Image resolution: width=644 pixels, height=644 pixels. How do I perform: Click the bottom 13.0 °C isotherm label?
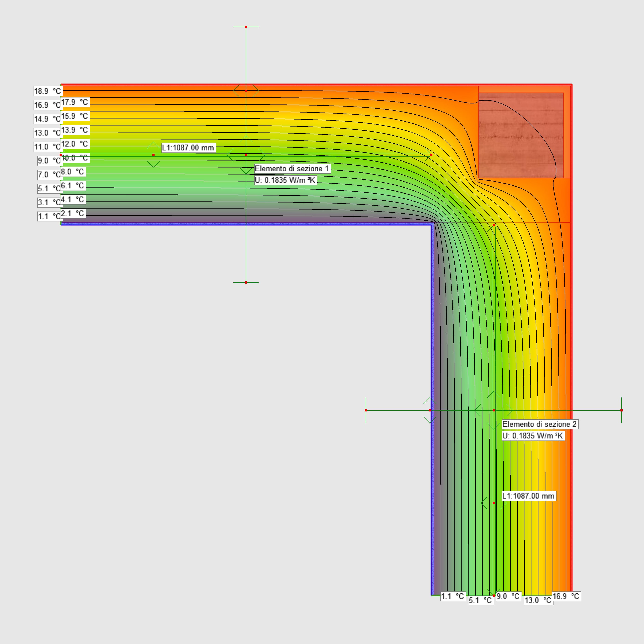click(x=538, y=600)
